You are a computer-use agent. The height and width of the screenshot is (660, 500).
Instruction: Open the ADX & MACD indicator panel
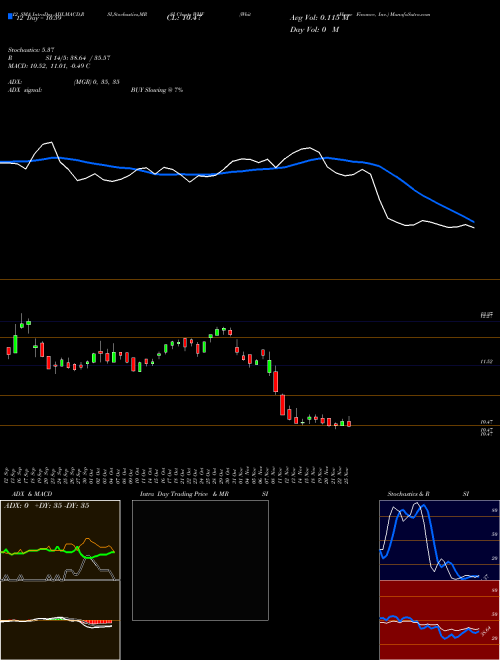[60, 580]
